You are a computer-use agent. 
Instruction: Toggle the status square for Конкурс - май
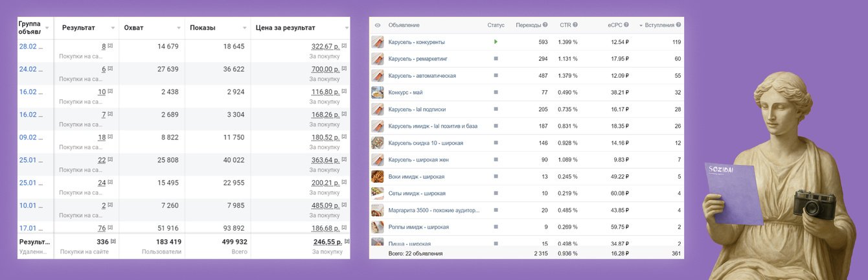pos(496,93)
